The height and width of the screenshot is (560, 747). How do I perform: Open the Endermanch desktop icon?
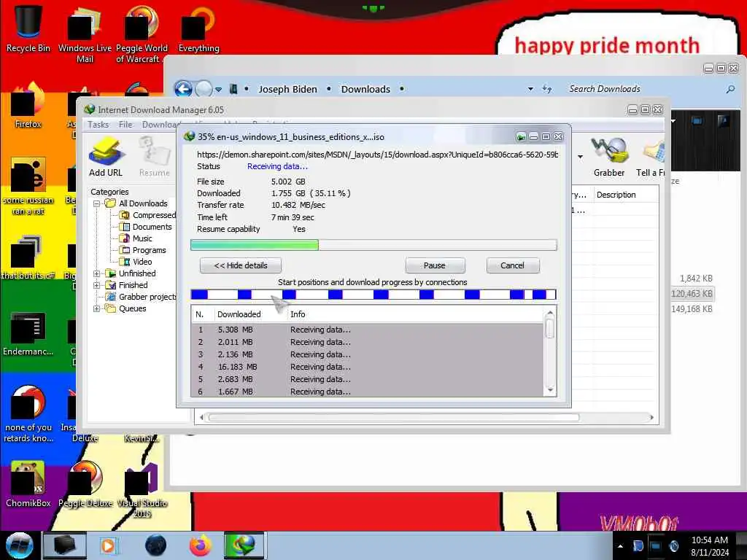pyautogui.click(x=28, y=333)
